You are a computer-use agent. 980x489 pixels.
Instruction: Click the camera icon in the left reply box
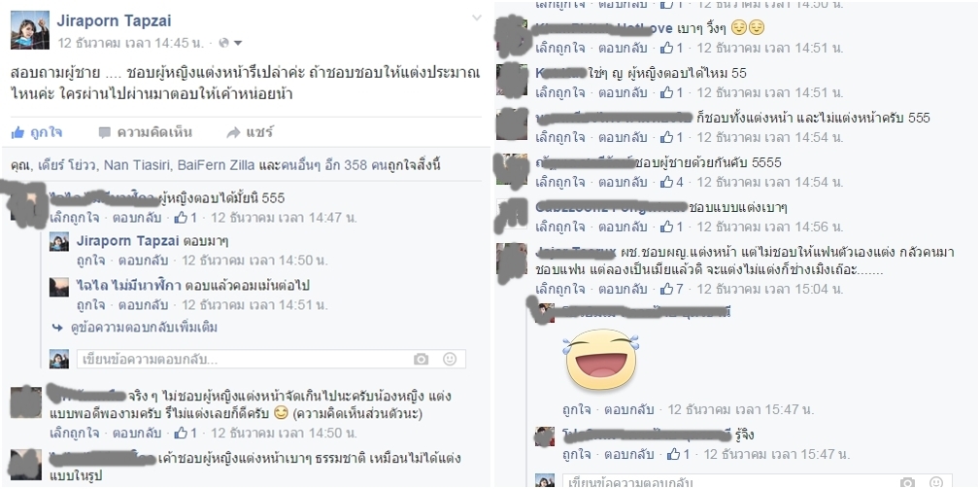pyautogui.click(x=421, y=359)
